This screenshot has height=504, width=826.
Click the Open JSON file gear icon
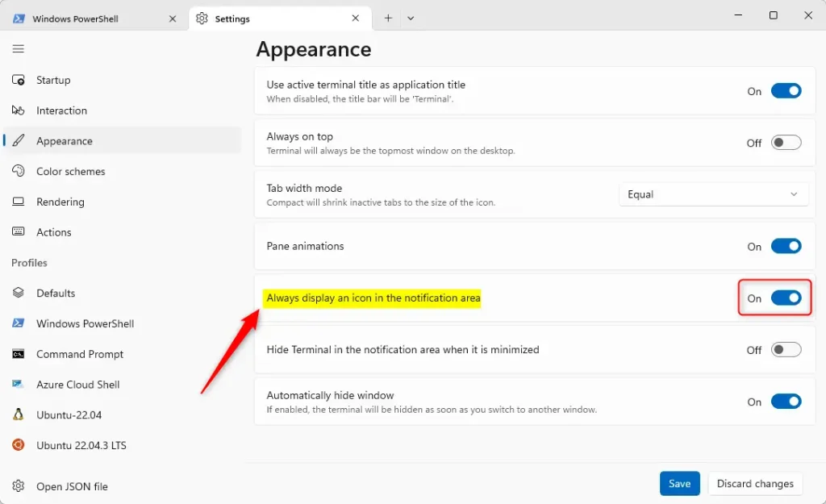point(19,485)
